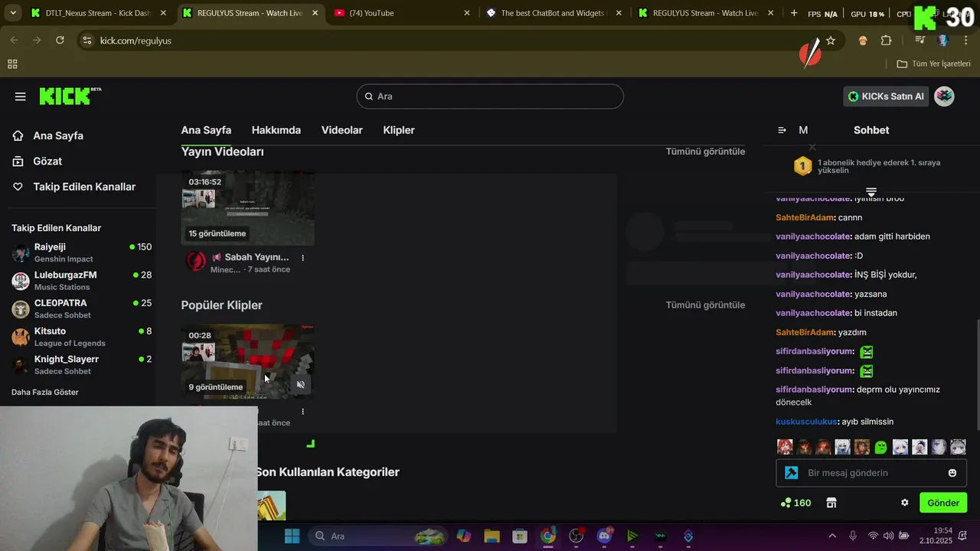Open new browser tab
980x551 pixels.
[x=793, y=13]
